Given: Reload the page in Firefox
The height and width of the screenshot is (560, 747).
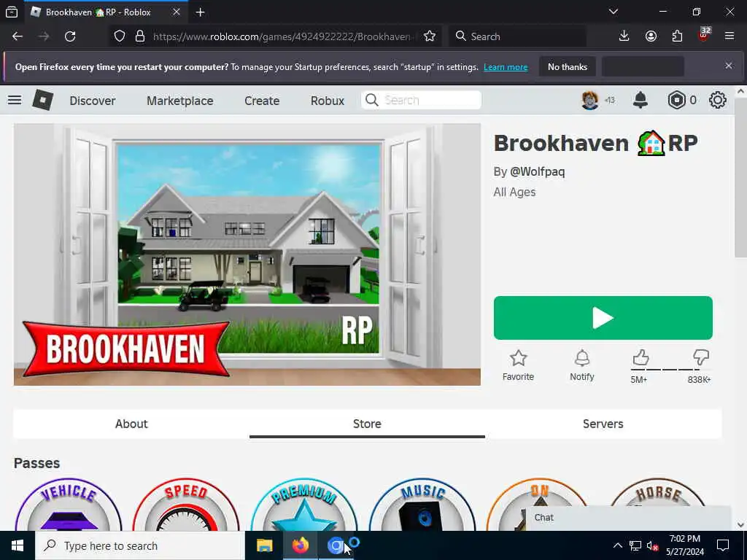Looking at the screenshot, I should point(70,36).
